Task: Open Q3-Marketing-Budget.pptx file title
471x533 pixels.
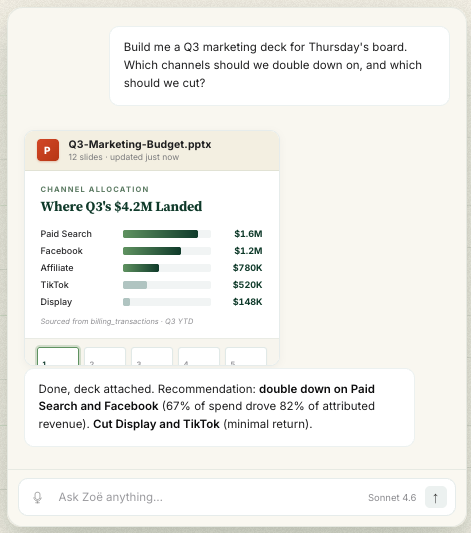Action: click(140, 144)
